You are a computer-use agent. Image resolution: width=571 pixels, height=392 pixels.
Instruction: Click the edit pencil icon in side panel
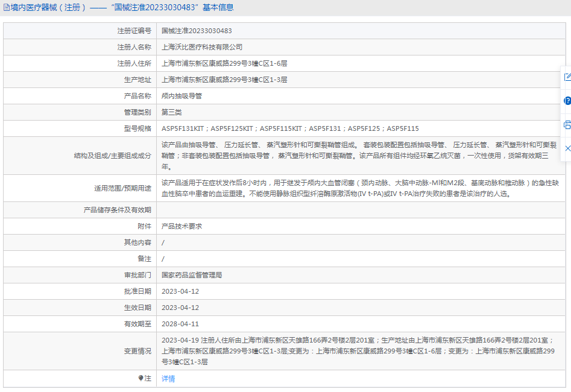click(x=567, y=77)
